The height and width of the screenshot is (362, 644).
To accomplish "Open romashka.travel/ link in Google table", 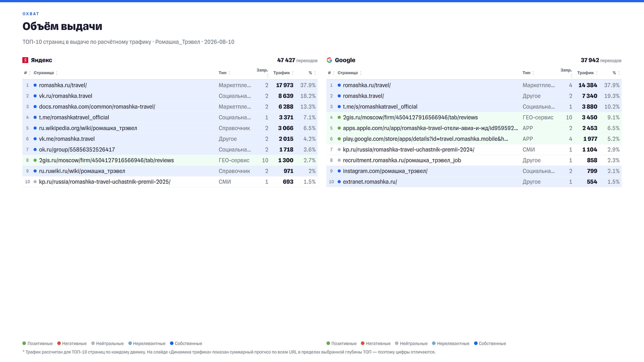I will (363, 96).
